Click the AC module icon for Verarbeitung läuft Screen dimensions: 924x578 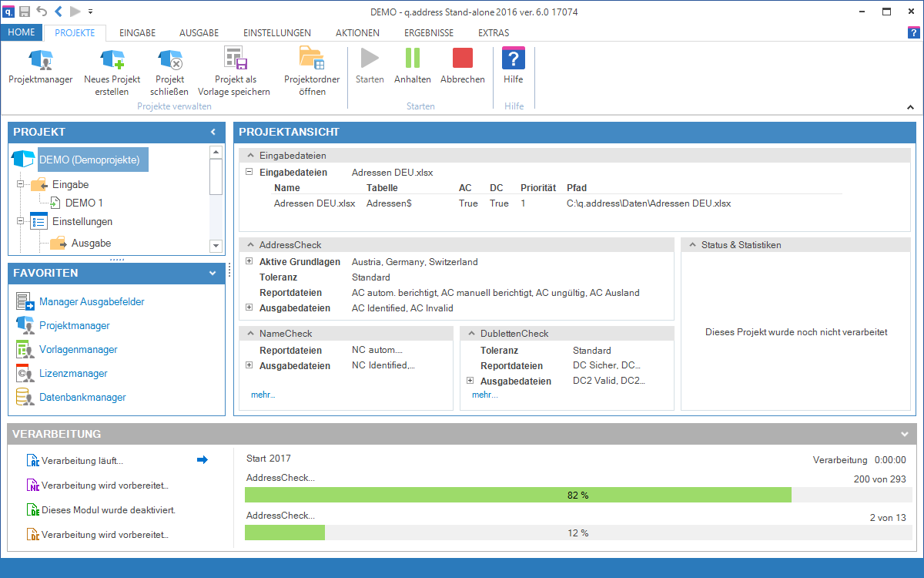32,461
